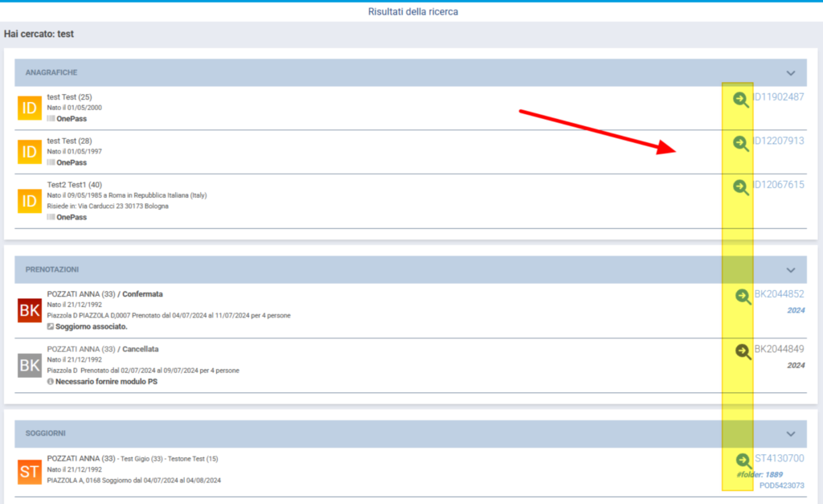
Task: Open stay link ST4130700
Action: tap(779, 458)
